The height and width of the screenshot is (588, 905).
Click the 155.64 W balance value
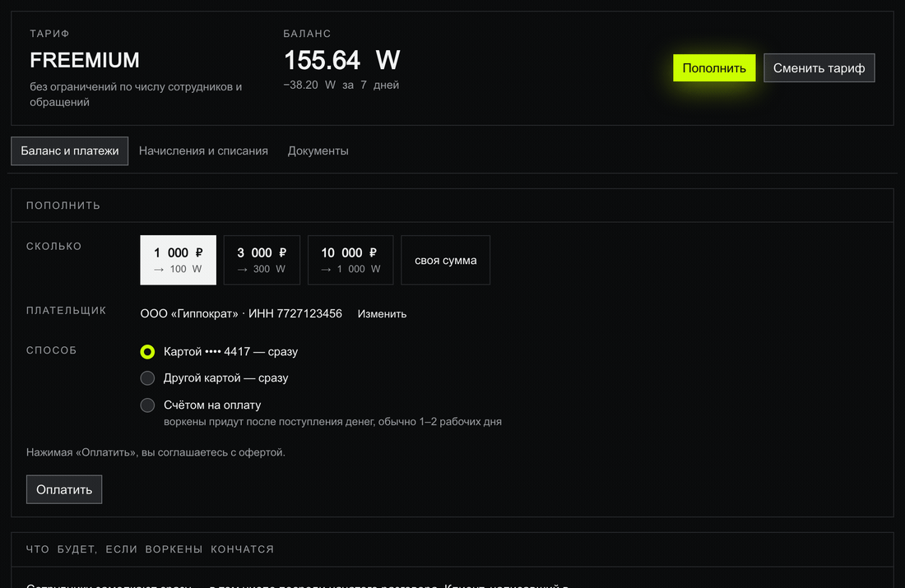tap(341, 60)
